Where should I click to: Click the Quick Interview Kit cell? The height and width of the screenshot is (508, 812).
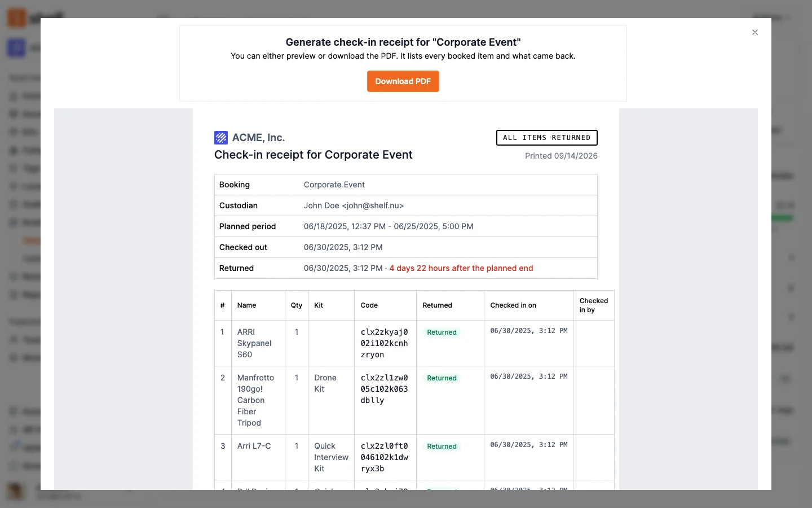[331, 457]
